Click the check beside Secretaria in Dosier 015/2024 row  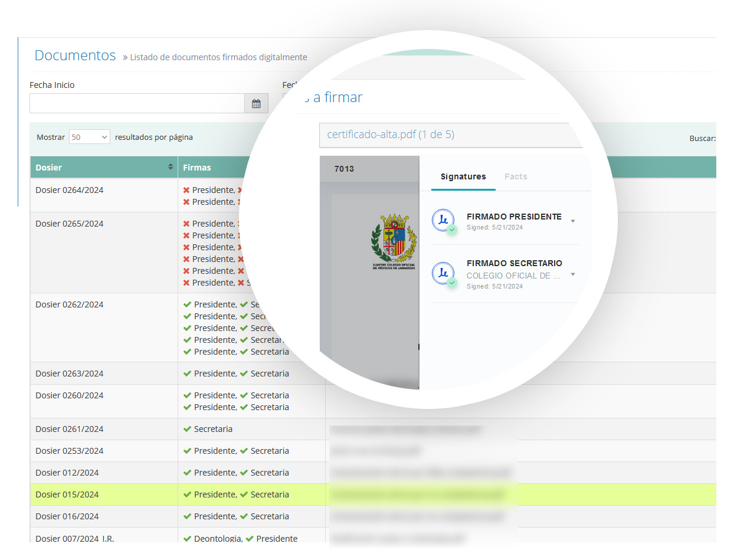click(244, 494)
